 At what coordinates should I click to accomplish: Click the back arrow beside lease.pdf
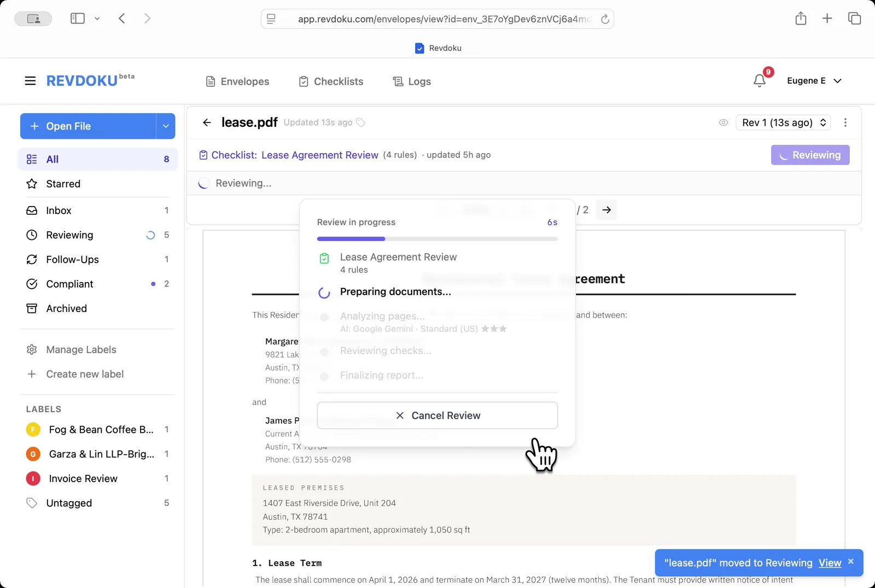(207, 122)
